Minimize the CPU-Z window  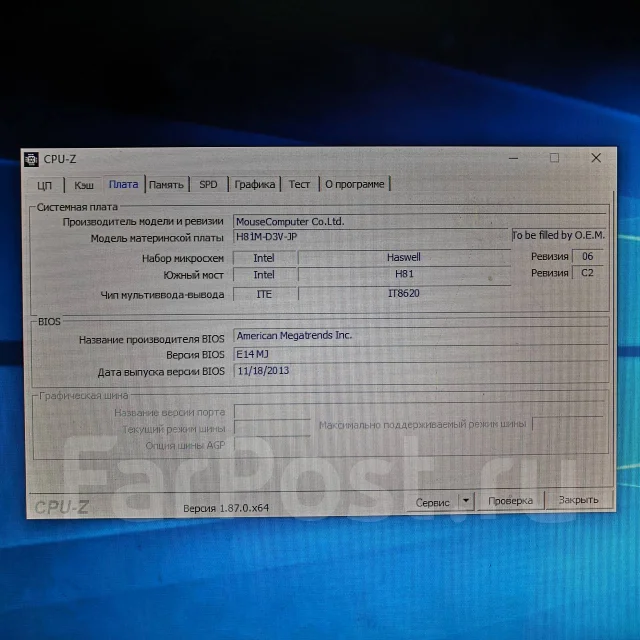tap(513, 158)
